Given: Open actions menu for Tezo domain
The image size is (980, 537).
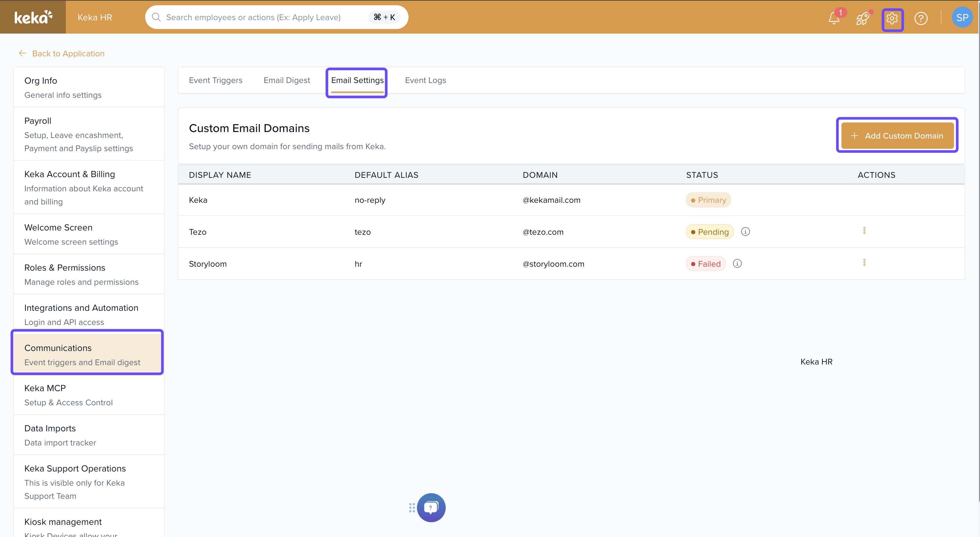Looking at the screenshot, I should [864, 230].
